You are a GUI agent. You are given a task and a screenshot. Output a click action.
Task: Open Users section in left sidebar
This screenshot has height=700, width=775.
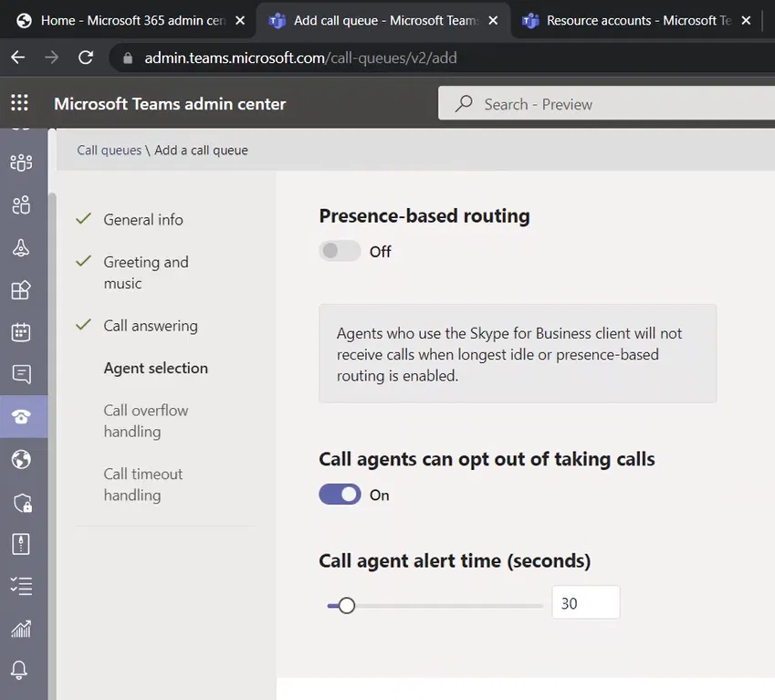pyautogui.click(x=20, y=205)
